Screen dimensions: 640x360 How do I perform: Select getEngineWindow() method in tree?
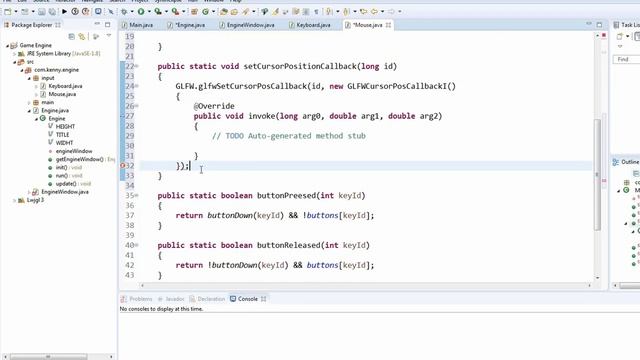(x=79, y=159)
